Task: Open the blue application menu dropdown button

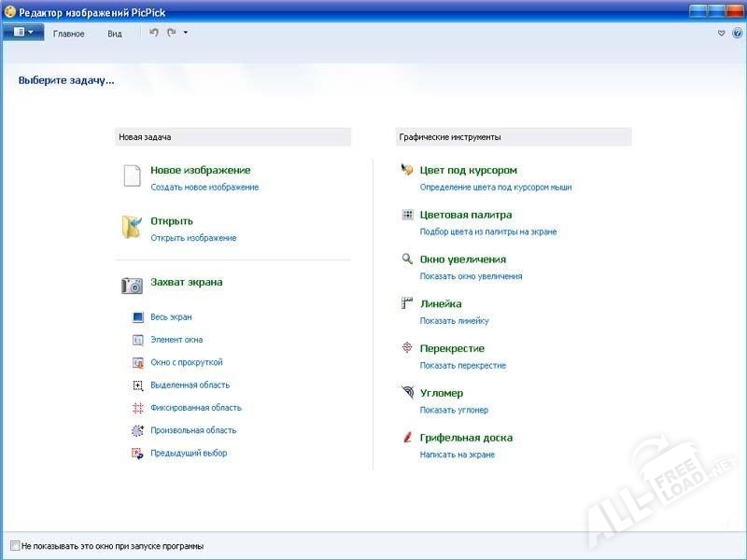Action: coord(23,33)
